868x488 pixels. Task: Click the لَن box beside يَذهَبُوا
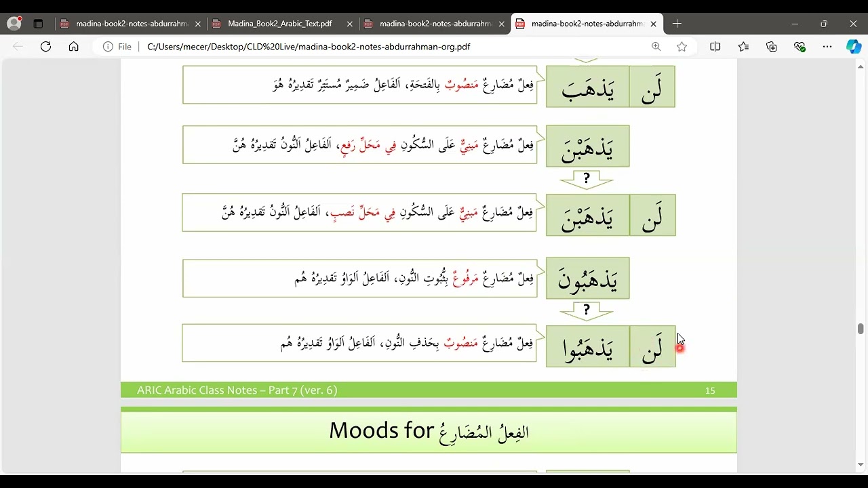pyautogui.click(x=652, y=346)
